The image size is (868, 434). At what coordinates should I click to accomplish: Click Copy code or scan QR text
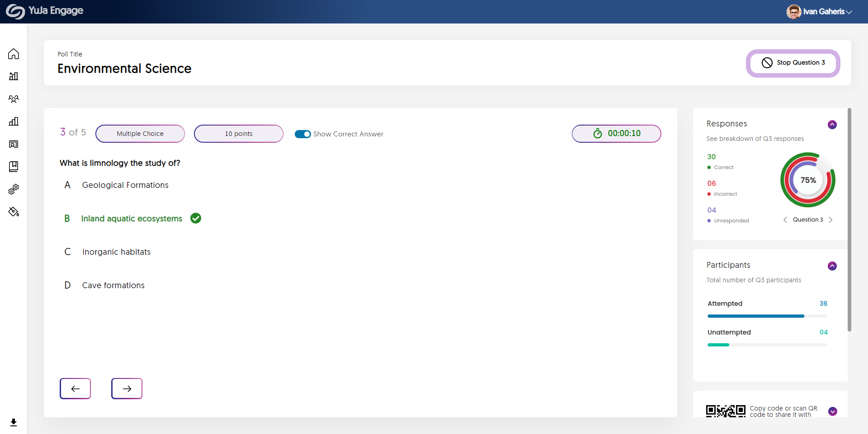pyautogui.click(x=783, y=411)
